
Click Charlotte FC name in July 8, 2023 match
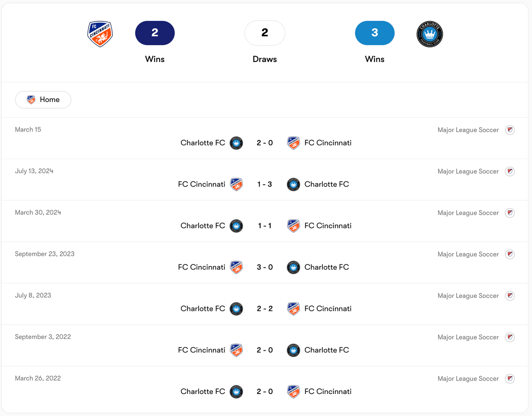click(x=203, y=309)
